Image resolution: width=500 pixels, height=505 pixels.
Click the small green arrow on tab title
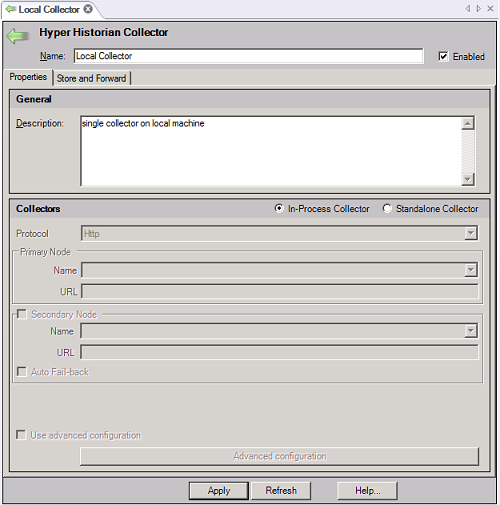(x=11, y=9)
